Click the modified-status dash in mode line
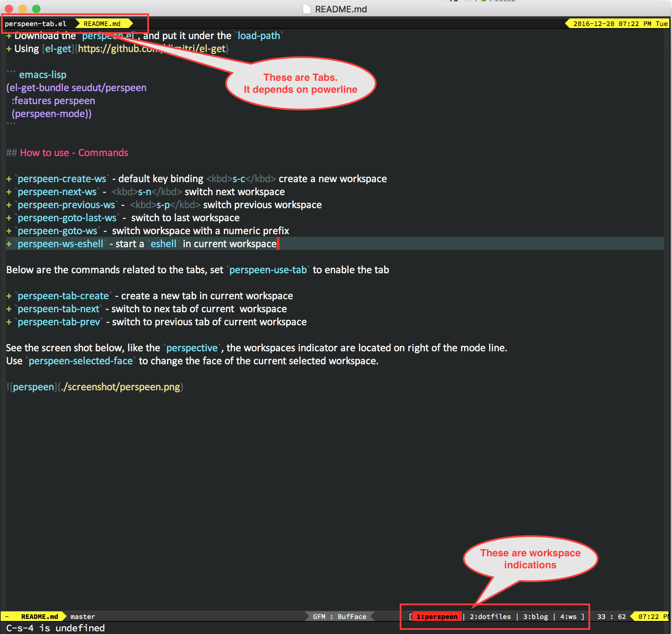 (x=7, y=617)
